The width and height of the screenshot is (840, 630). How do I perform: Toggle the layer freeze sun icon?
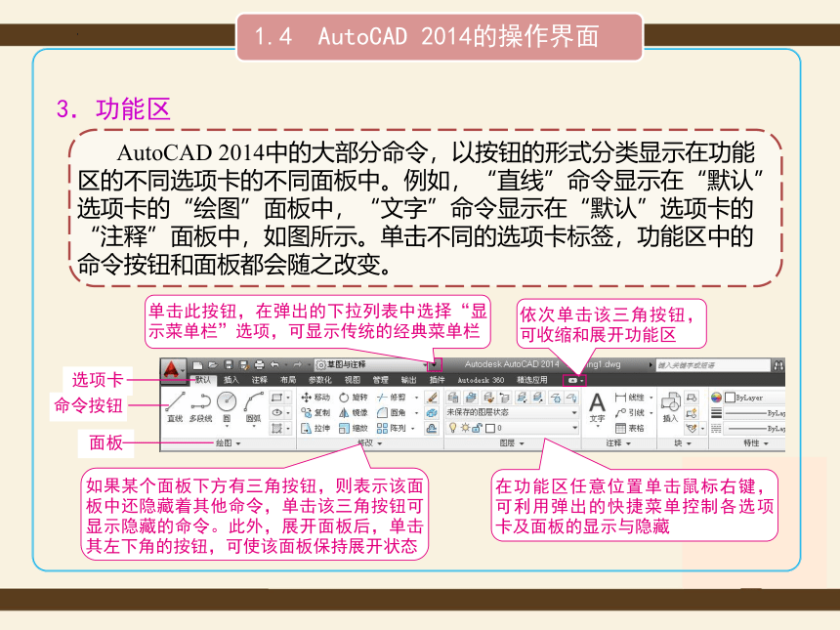[465, 428]
